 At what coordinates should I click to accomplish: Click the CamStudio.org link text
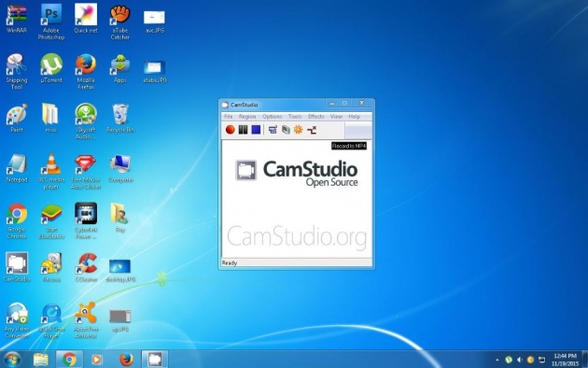pyautogui.click(x=297, y=237)
